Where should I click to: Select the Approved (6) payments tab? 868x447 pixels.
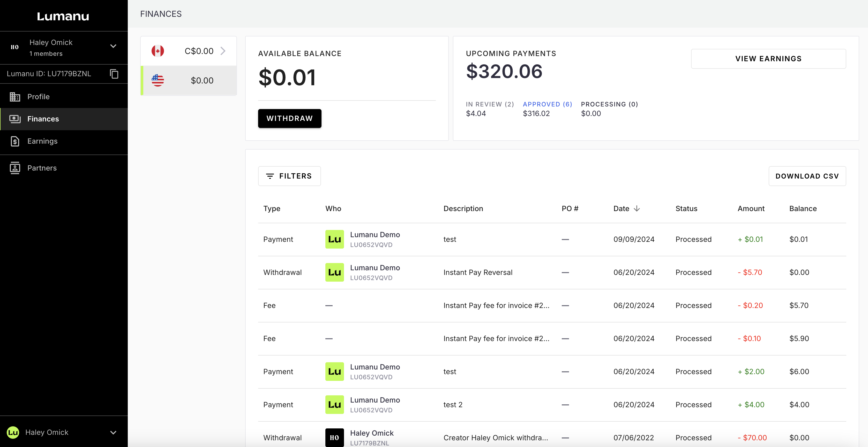pos(547,104)
